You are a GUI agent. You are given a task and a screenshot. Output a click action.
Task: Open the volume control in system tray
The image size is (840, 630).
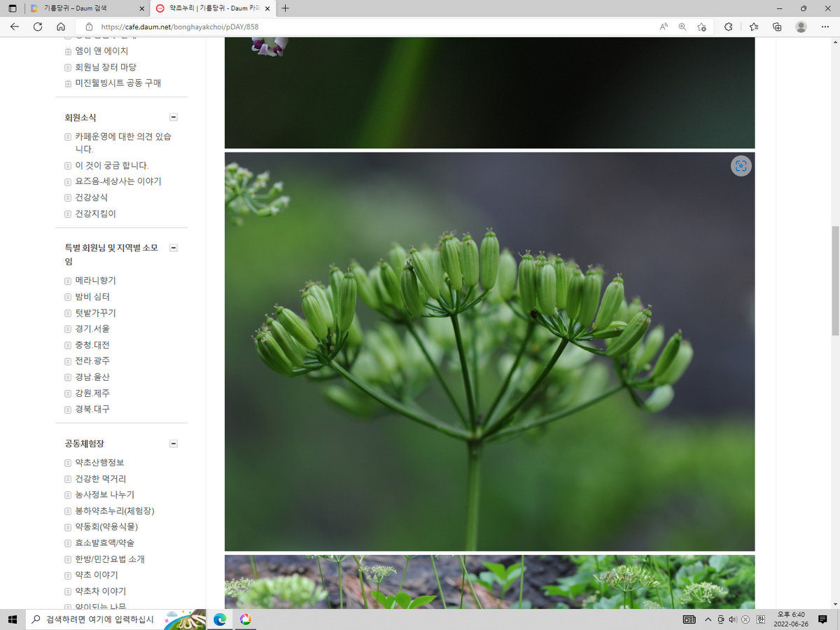tap(733, 619)
